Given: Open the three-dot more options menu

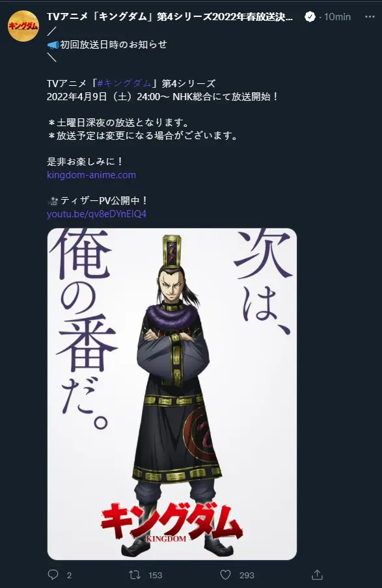Looking at the screenshot, I should coord(370,17).
